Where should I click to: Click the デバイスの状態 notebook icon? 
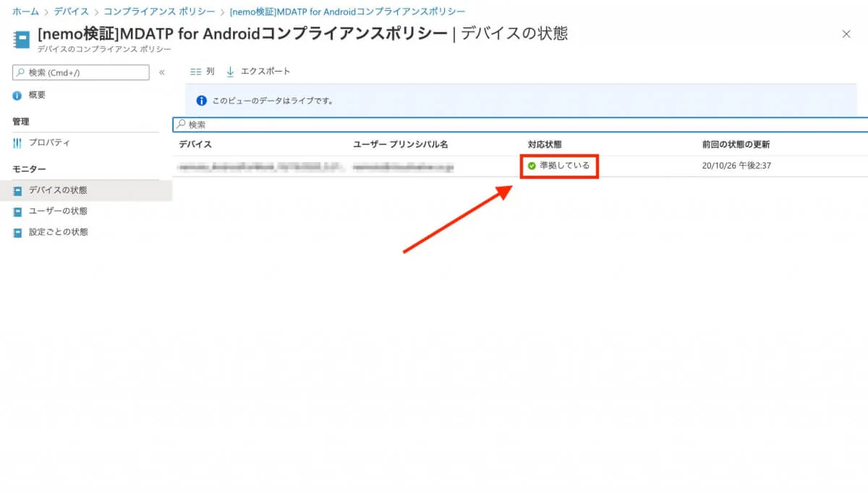coord(17,191)
